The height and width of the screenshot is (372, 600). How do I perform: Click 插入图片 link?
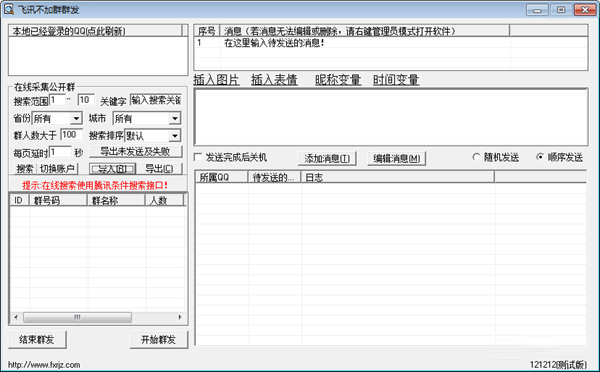click(x=216, y=80)
